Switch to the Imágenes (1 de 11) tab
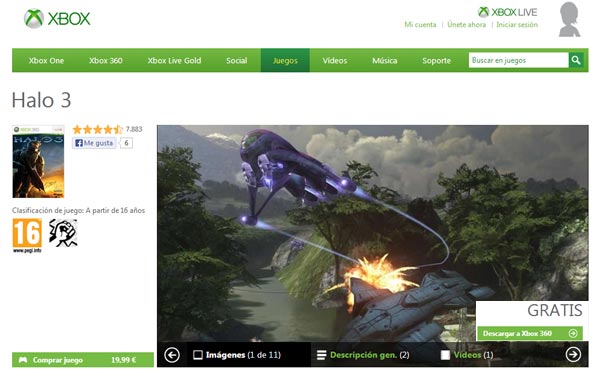Viewport: 600px width, 377px height. 237,355
